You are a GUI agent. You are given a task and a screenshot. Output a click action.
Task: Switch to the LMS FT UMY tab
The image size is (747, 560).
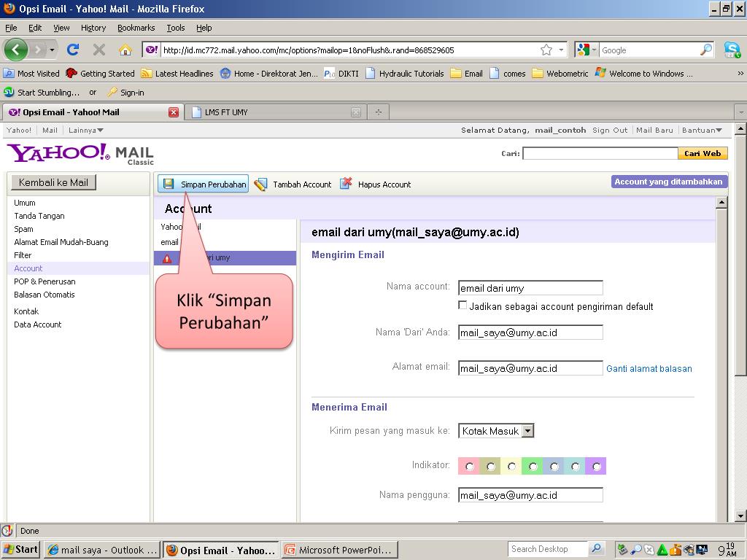pyautogui.click(x=274, y=112)
